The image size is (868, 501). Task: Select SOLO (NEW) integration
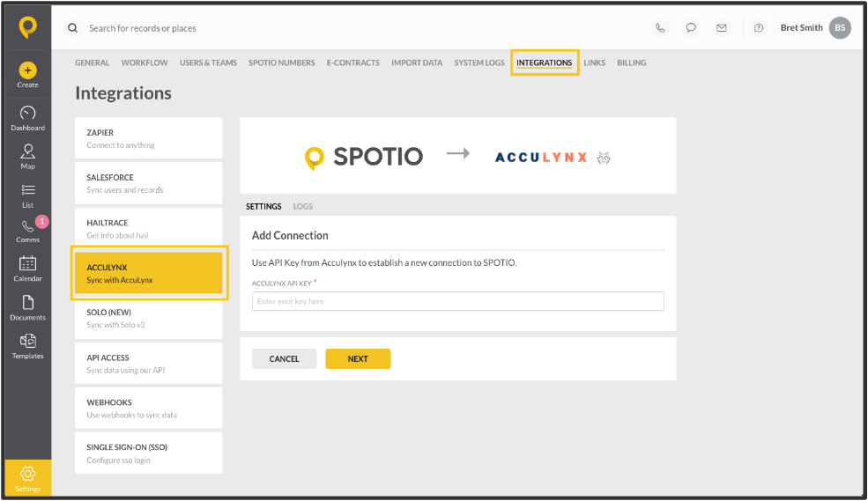pyautogui.click(x=148, y=318)
